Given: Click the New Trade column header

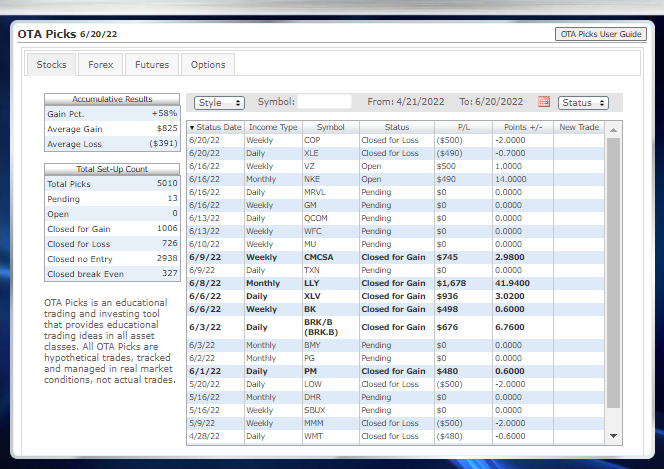Looking at the screenshot, I should (x=579, y=127).
